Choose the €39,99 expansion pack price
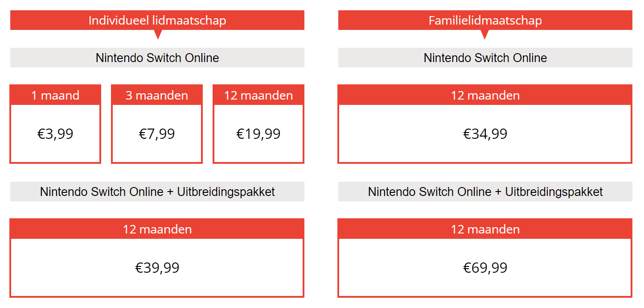 (157, 268)
